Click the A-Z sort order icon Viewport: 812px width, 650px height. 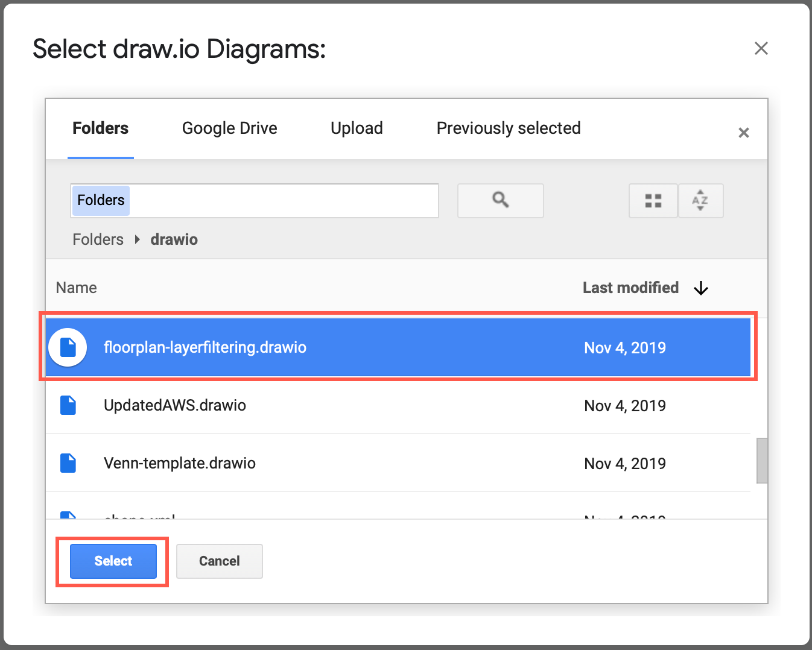click(700, 200)
